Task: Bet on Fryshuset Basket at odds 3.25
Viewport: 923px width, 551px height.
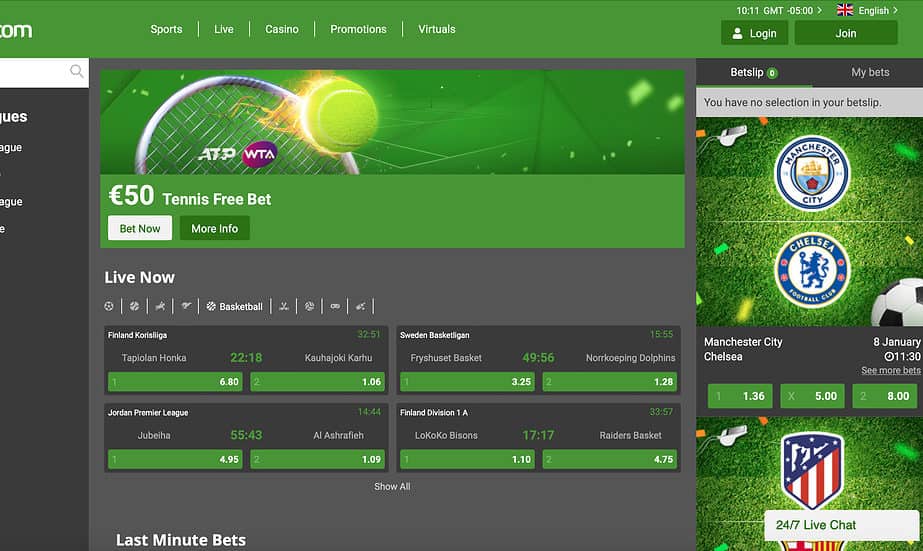Action: point(467,381)
